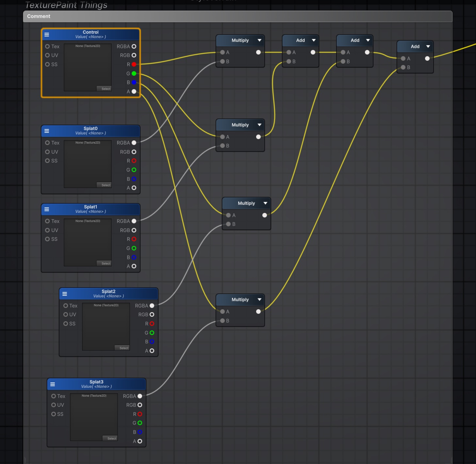The image size is (476, 464).
Task: Click the G output port on Splat0
Action: [134, 170]
